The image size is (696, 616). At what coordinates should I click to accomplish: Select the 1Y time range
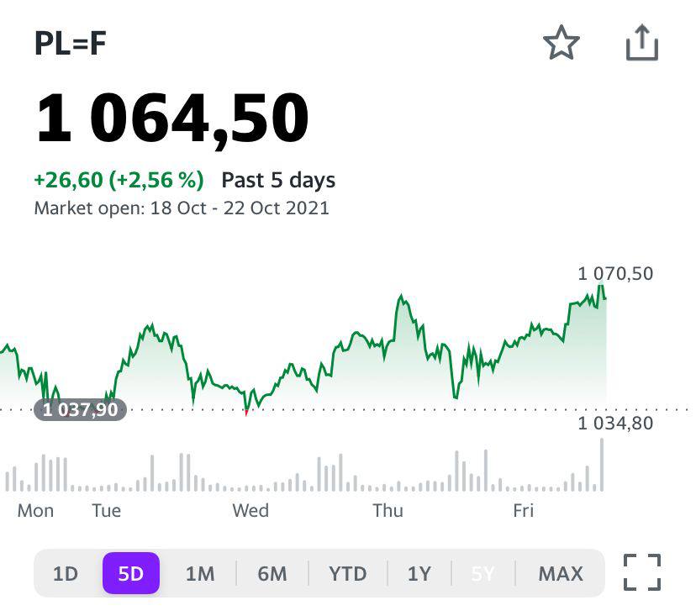point(419,574)
